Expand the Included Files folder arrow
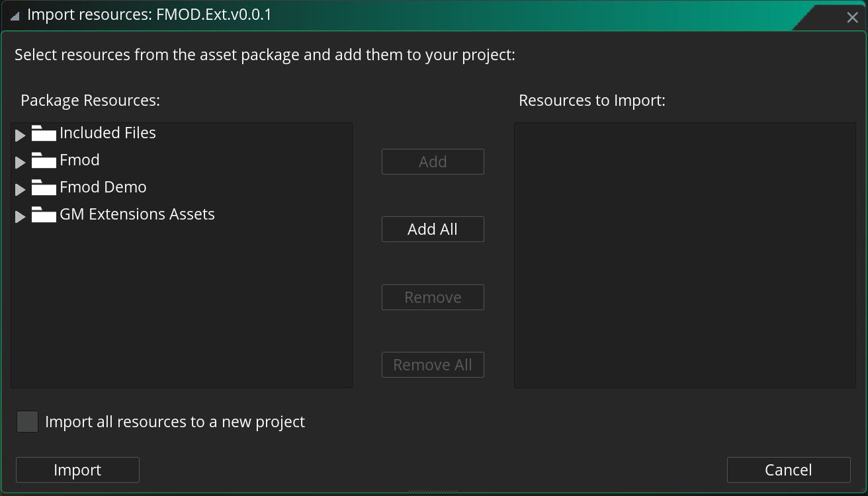The image size is (868, 496). [x=20, y=135]
